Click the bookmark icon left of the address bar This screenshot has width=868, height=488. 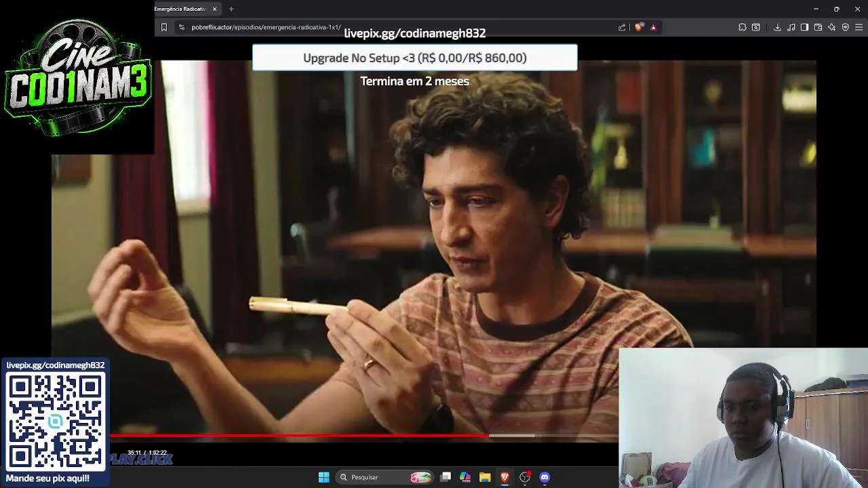[163, 27]
